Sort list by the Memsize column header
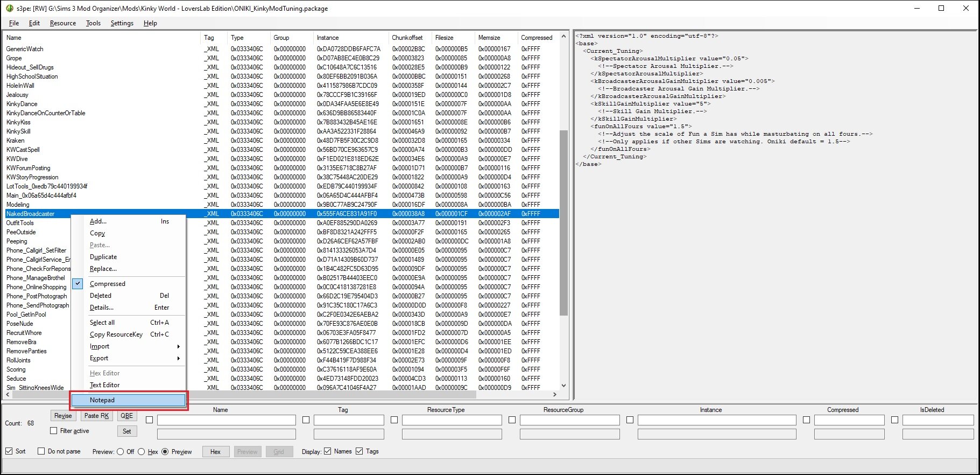The height and width of the screenshot is (475, 980). tap(496, 38)
